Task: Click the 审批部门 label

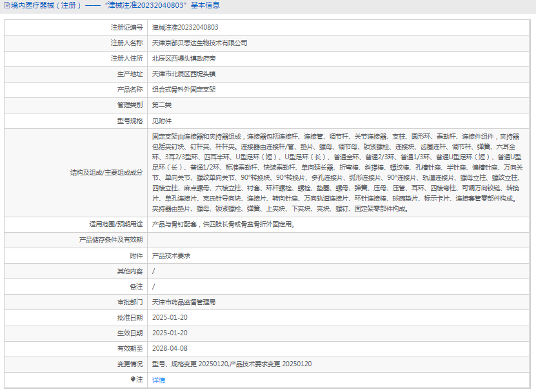Action: (130, 302)
